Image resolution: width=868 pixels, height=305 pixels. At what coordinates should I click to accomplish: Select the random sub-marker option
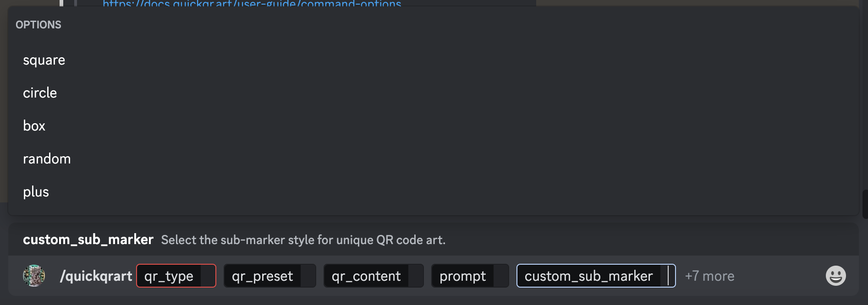47,159
